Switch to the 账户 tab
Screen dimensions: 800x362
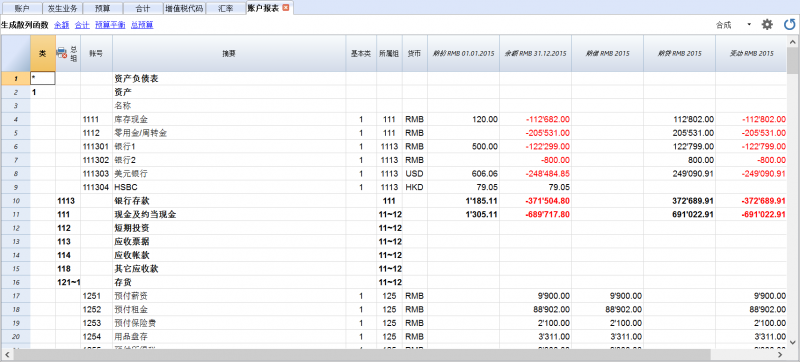pyautogui.click(x=22, y=9)
